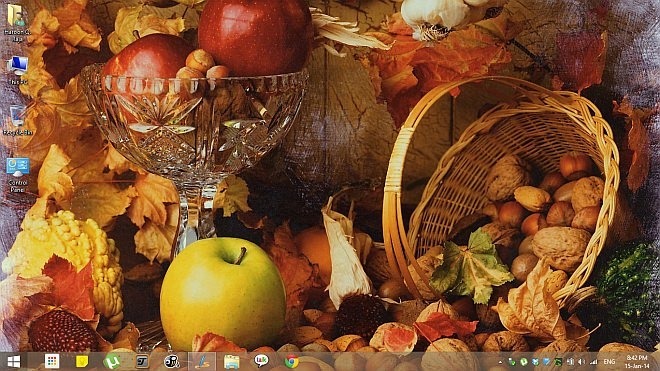The width and height of the screenshot is (660, 371).
Task: Open the colorful grid apps icon in taskbar
Action: tap(52, 361)
